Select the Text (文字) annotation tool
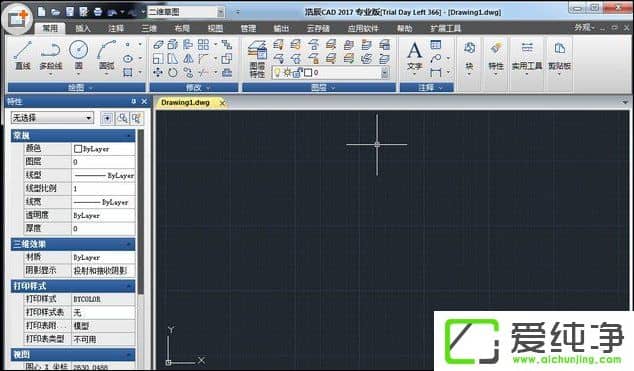634x371 pixels. pyautogui.click(x=415, y=57)
